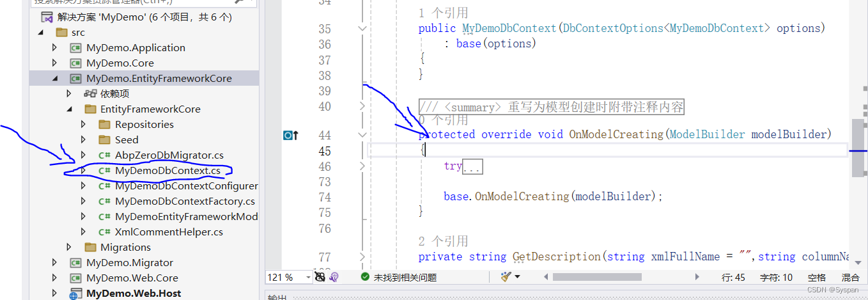868x300 pixels.
Task: Select MyDemo.Migrator project
Action: [130, 262]
